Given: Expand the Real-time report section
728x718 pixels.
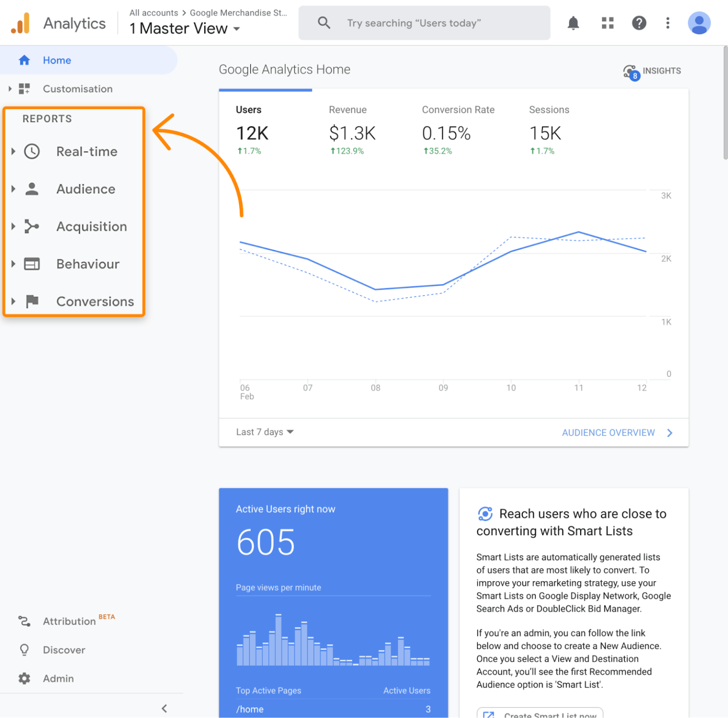Looking at the screenshot, I should [x=13, y=151].
